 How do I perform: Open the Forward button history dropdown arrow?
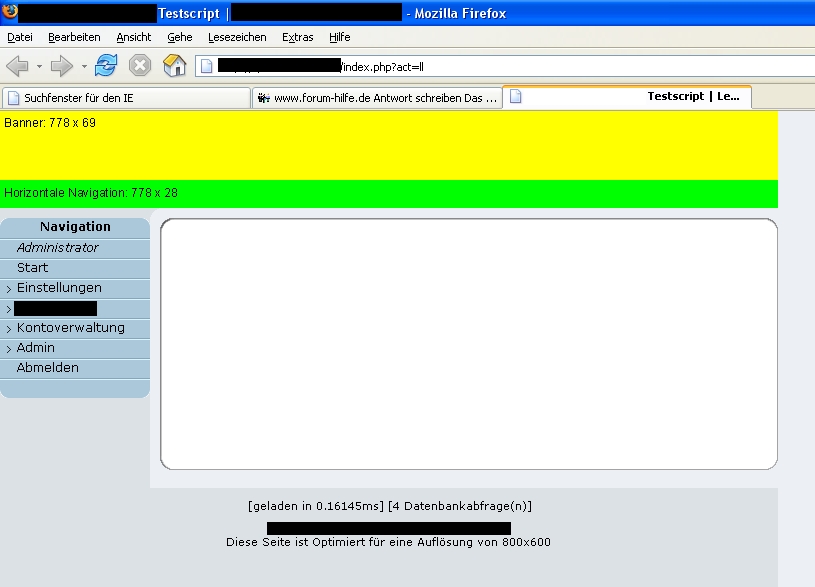(x=84, y=67)
